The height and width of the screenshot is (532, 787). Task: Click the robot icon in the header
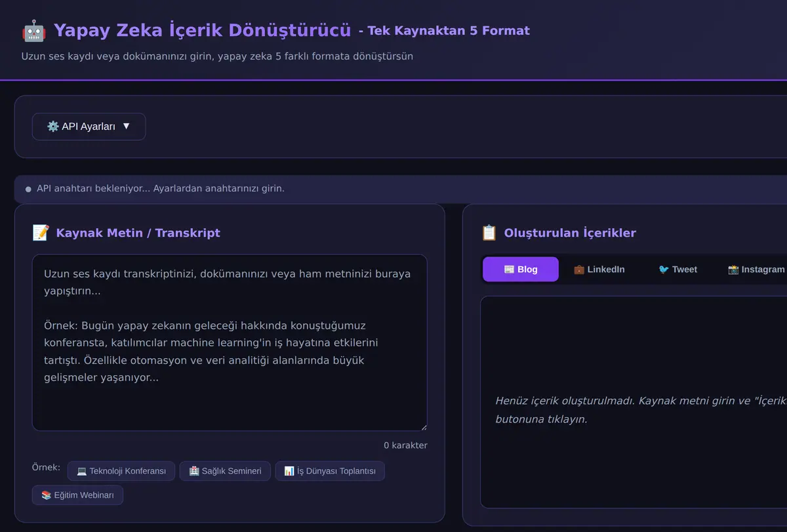point(33,30)
